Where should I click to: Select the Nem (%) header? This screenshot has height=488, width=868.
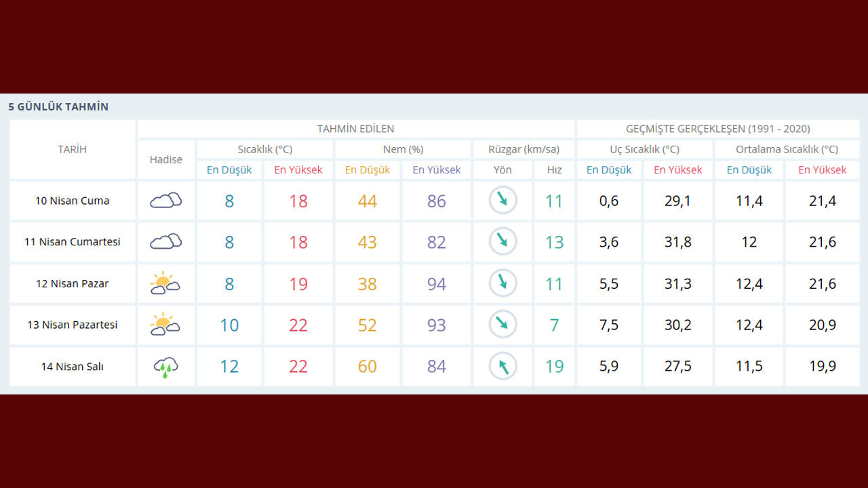tap(402, 150)
